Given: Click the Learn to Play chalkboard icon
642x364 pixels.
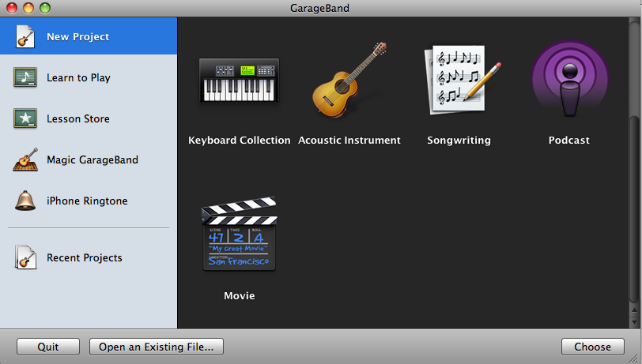Looking at the screenshot, I should click(25, 77).
